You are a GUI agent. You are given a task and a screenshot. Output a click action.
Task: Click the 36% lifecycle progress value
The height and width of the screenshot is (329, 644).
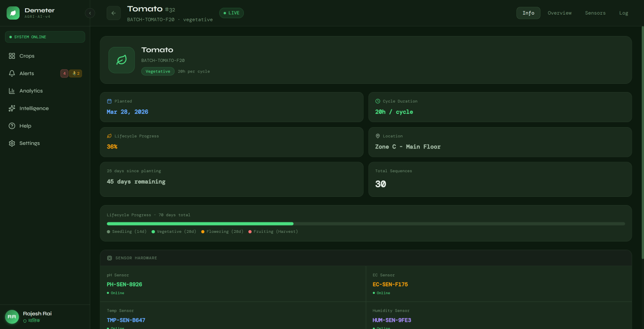click(112, 147)
